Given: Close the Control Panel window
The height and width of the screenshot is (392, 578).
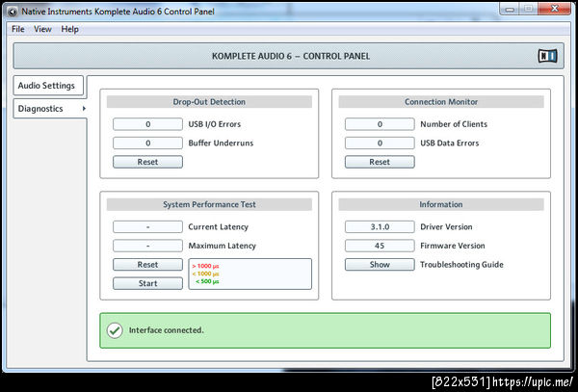Looking at the screenshot, I should click(555, 9).
